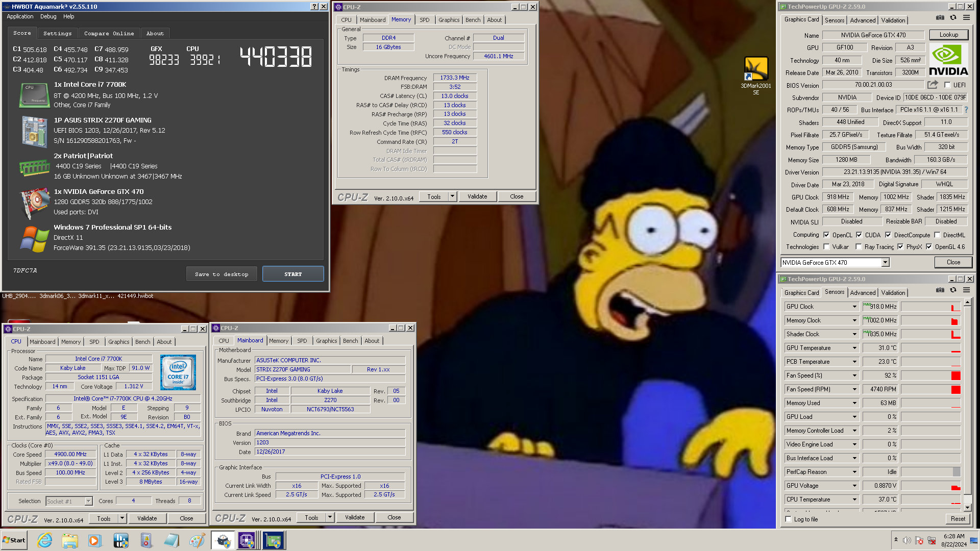Toggle the UEFI checkbox in GPU-Z
This screenshot has height=551, width=980.
click(x=948, y=85)
